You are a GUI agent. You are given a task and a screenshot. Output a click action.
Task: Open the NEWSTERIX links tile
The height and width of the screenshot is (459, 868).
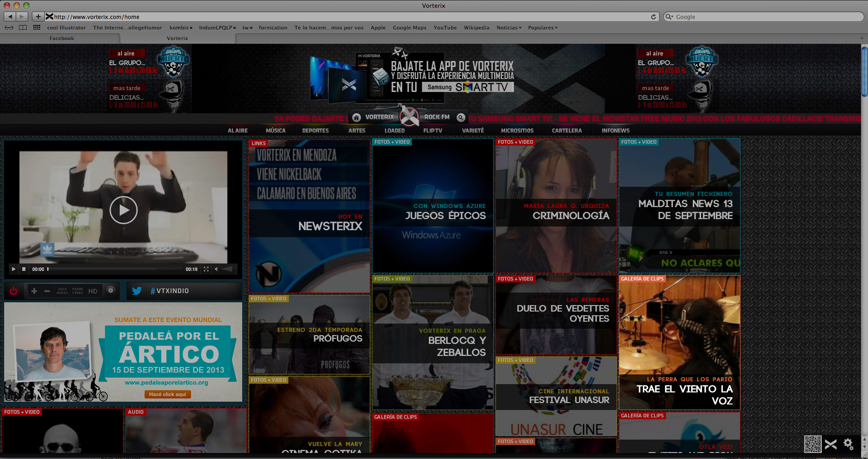(x=309, y=215)
